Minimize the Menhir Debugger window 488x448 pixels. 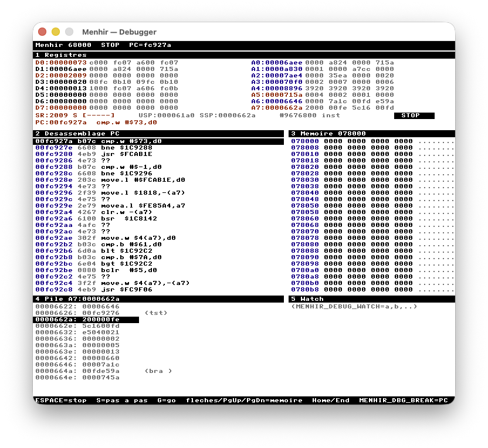pyautogui.click(x=56, y=32)
